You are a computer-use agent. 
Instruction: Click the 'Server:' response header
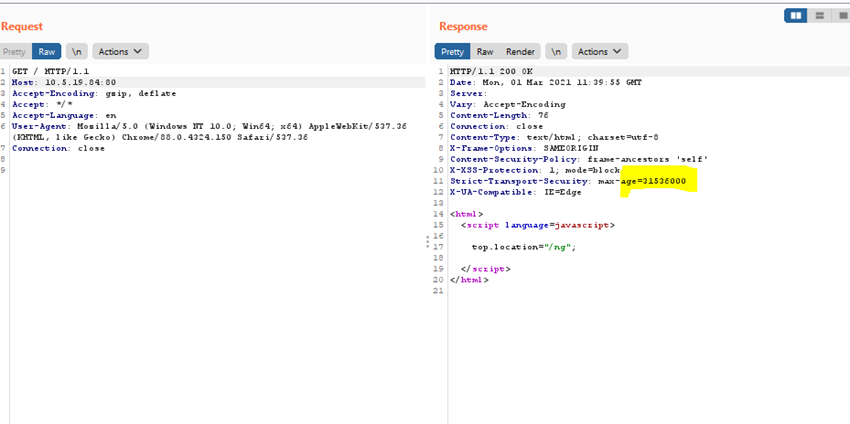[x=469, y=93]
